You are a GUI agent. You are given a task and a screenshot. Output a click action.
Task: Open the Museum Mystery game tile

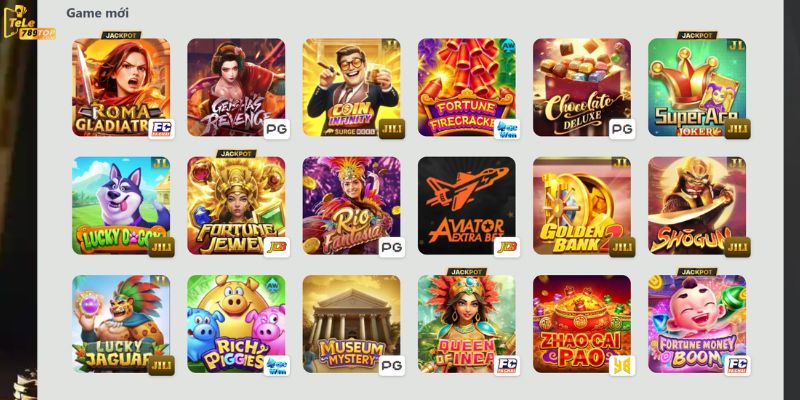click(352, 324)
